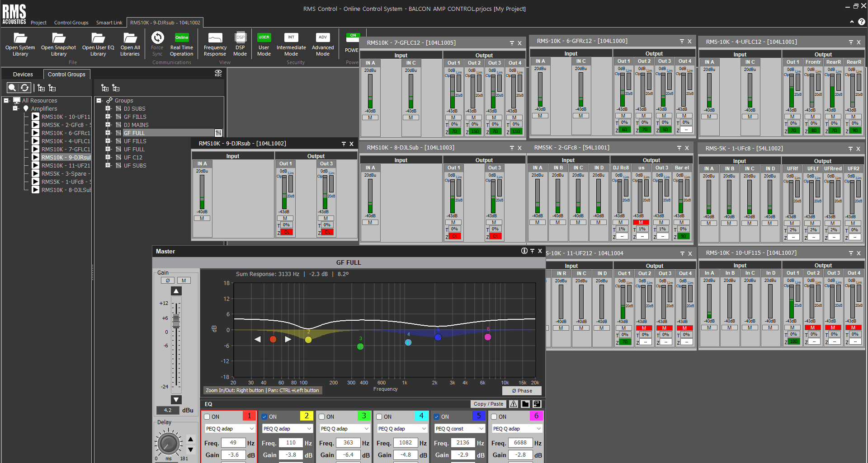Viewport: 868px width, 463px height.
Task: Select yellow EQ band 2 node on graph
Action: (308, 340)
